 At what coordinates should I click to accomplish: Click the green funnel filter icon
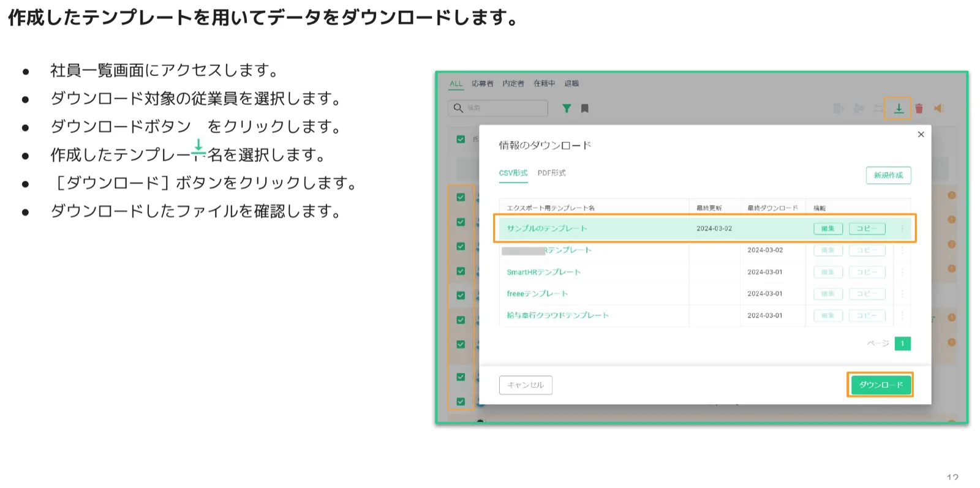(x=567, y=108)
